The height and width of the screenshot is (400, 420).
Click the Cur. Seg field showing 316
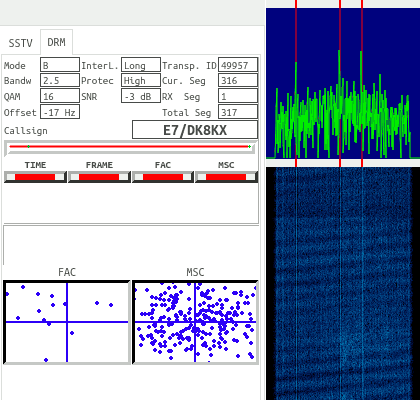238,80
